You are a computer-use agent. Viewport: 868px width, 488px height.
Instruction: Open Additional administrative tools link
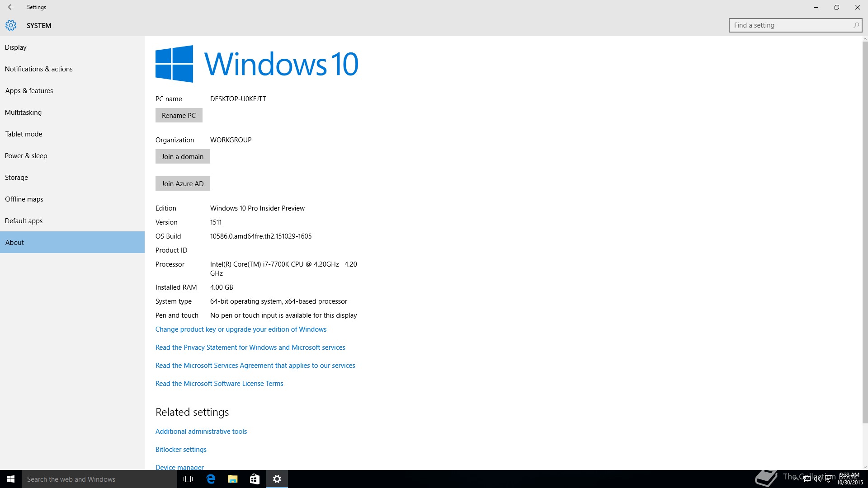click(x=201, y=432)
